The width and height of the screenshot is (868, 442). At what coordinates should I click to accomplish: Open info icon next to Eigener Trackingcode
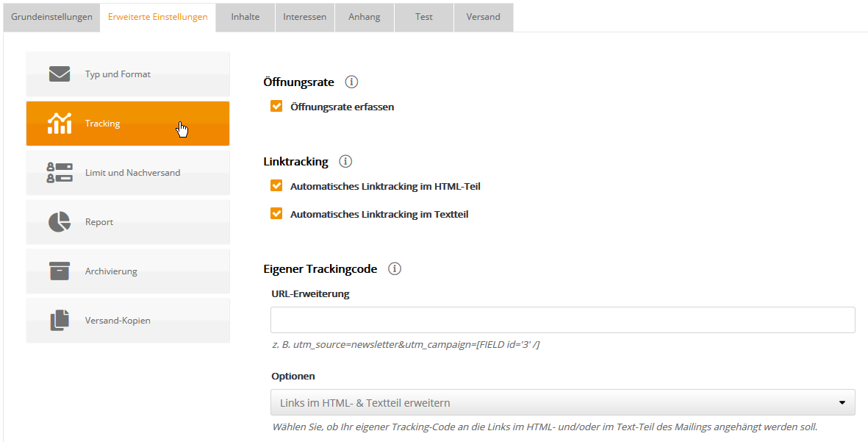pyautogui.click(x=394, y=268)
